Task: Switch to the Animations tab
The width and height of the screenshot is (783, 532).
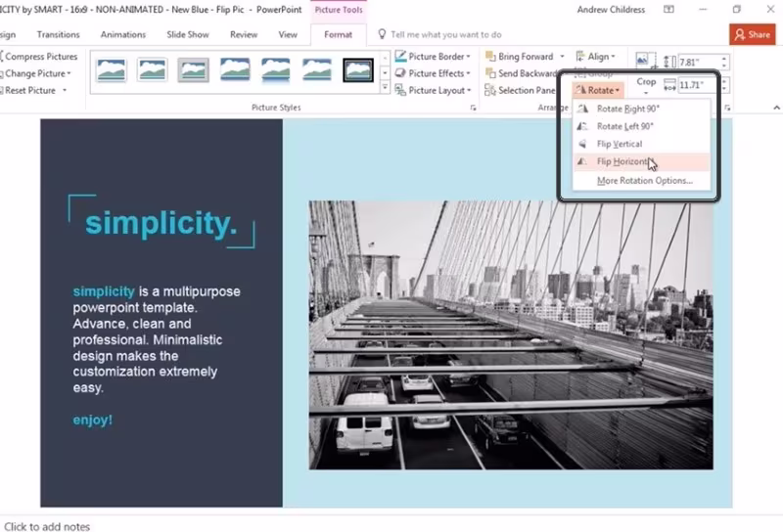Action: click(123, 34)
